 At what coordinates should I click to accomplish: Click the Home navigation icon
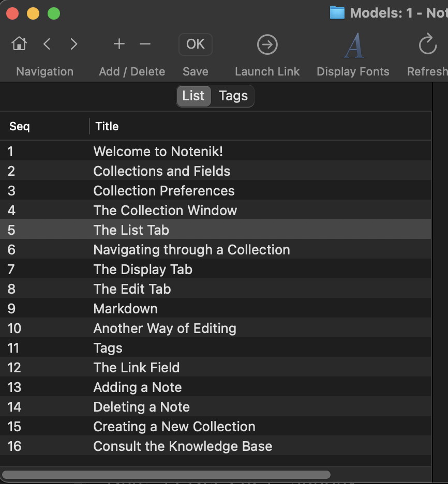pos(19,44)
